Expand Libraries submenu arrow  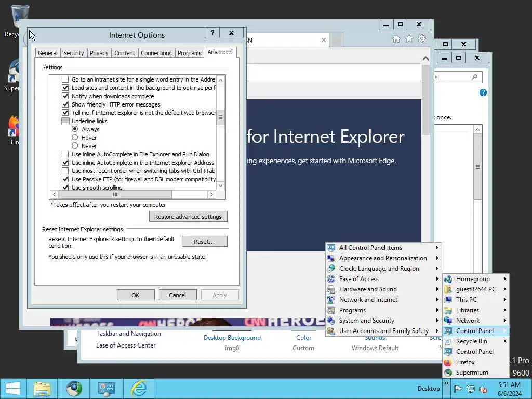[505, 310]
